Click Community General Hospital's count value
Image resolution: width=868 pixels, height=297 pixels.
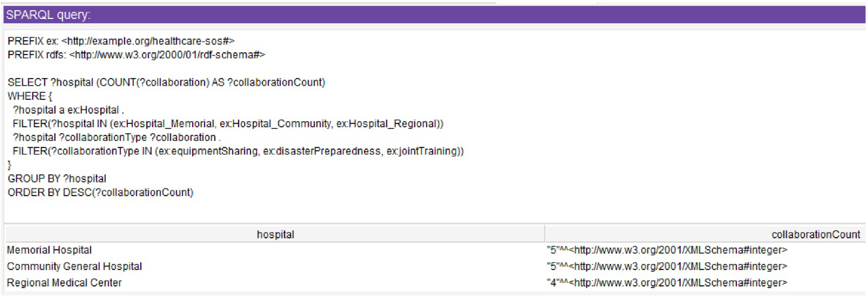(x=666, y=266)
